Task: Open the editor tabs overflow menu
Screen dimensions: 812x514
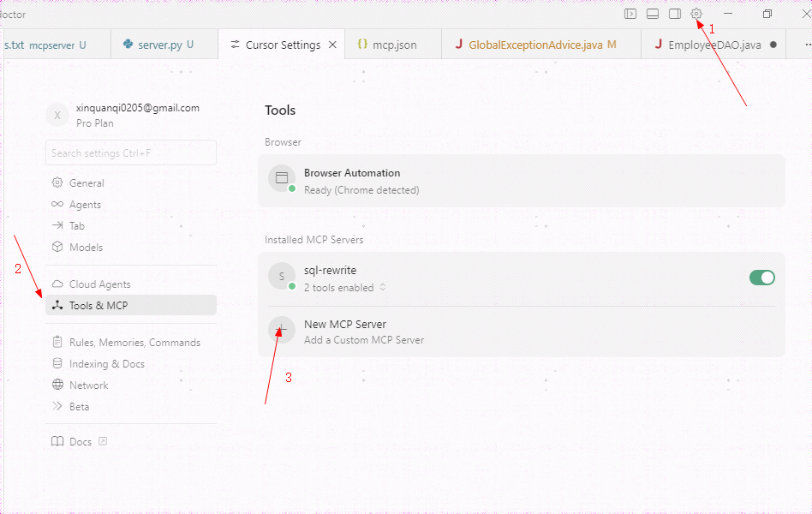Action: (807, 45)
